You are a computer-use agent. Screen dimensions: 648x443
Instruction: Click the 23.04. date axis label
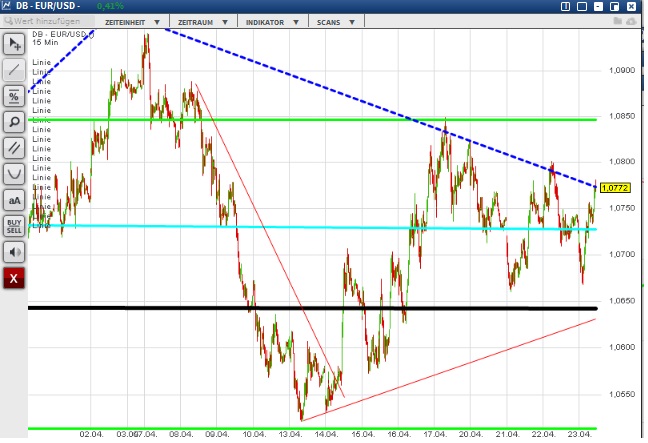click(x=579, y=434)
